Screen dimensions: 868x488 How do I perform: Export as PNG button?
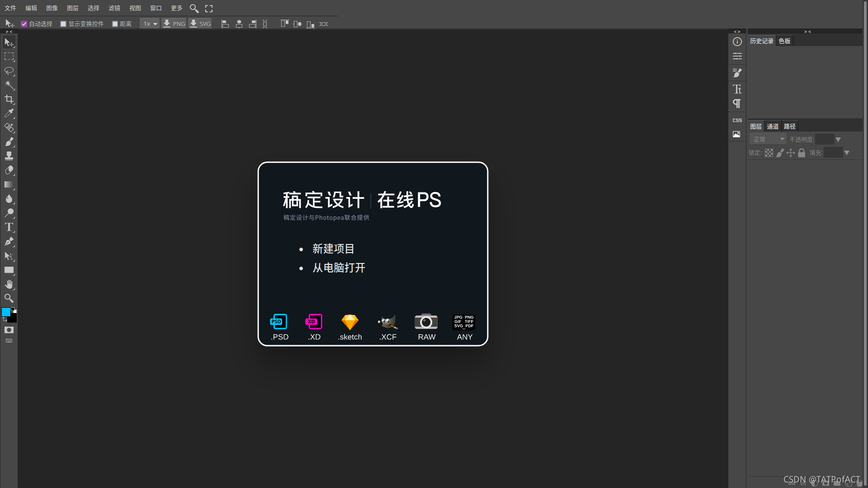pyautogui.click(x=174, y=24)
